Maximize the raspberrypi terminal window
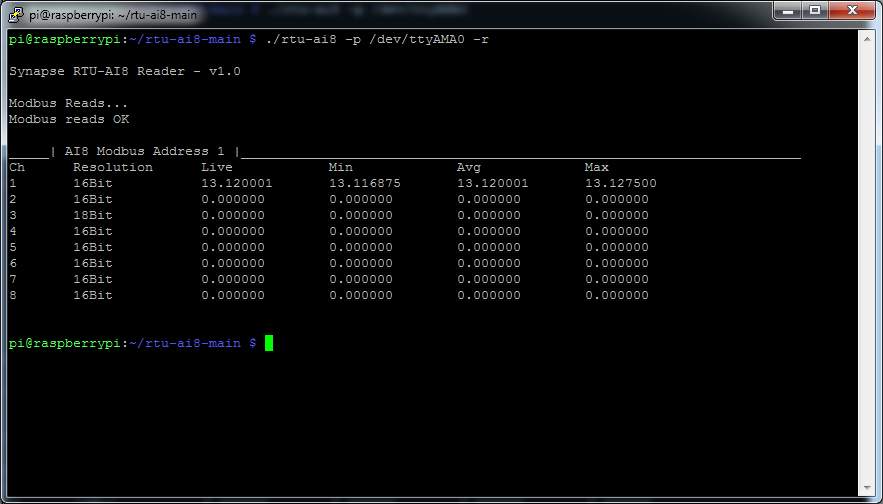The image size is (883, 504). tap(815, 11)
